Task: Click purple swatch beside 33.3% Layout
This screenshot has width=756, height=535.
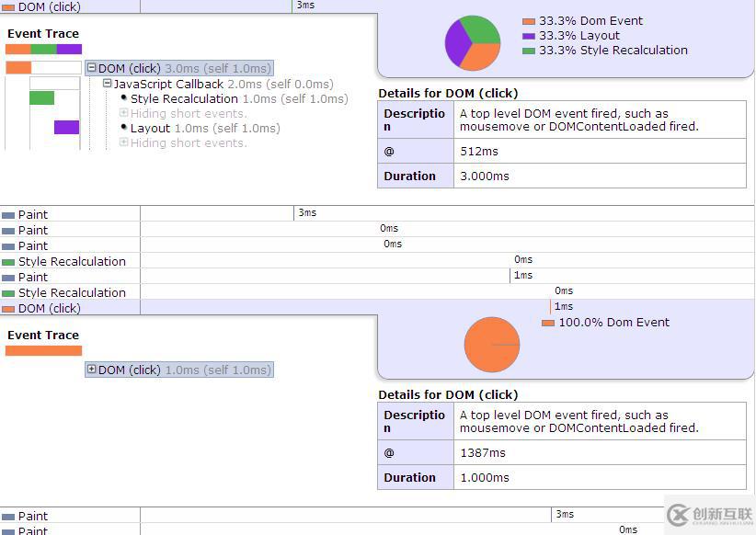Action: [x=529, y=36]
